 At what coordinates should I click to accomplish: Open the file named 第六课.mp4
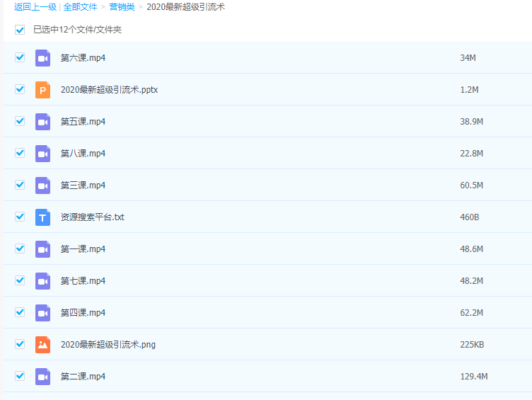coord(83,58)
